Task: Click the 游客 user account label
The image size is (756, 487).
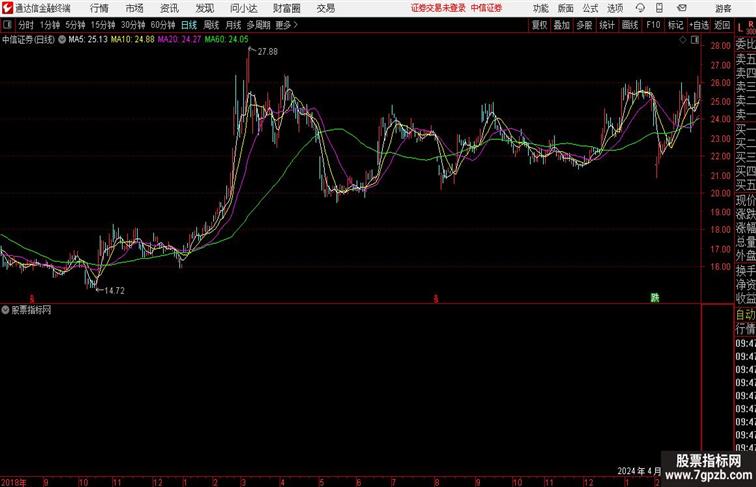Action: (x=723, y=8)
